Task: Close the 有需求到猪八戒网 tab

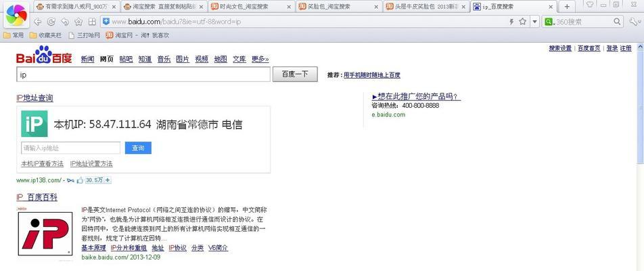Action: [x=114, y=7]
